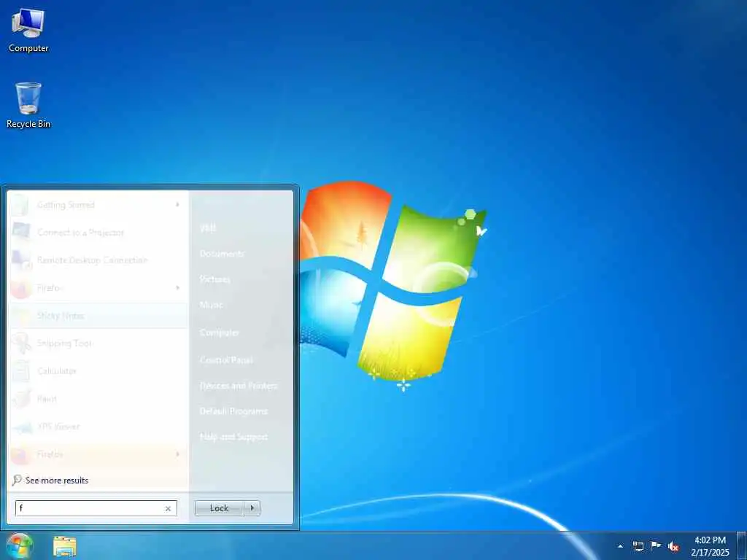Click the Snipping Tool scissors icon

click(x=21, y=343)
